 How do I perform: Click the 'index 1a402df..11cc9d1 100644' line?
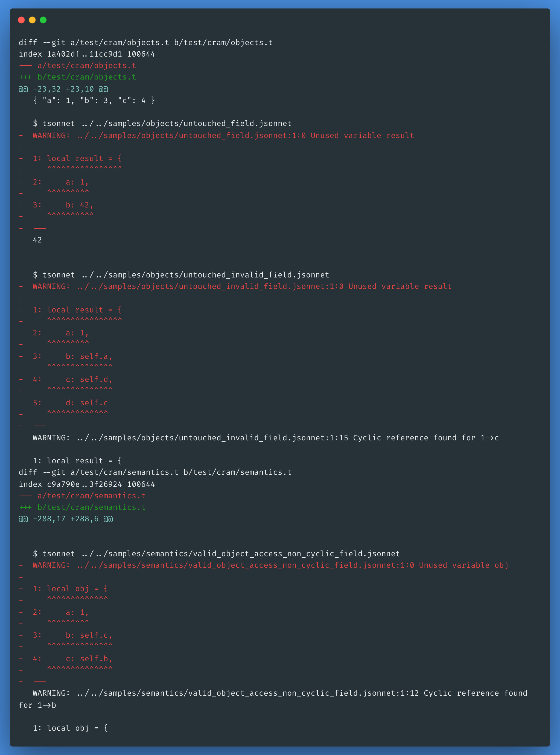click(87, 54)
